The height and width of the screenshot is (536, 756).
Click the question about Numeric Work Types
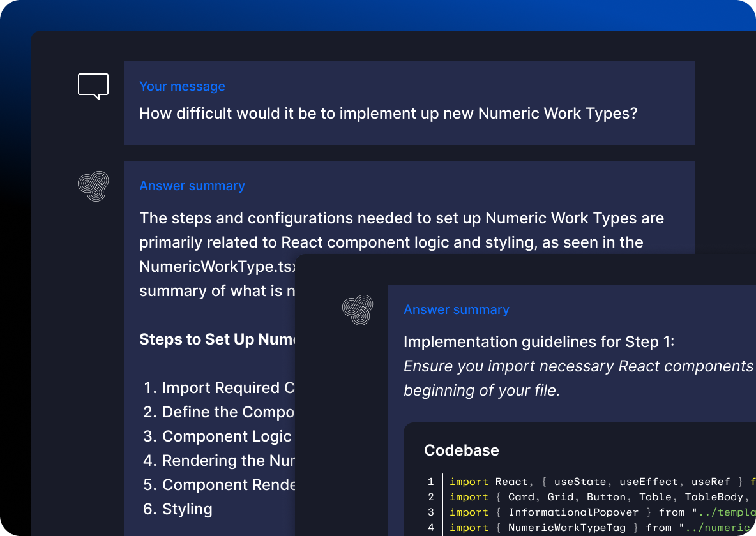pyautogui.click(x=388, y=114)
